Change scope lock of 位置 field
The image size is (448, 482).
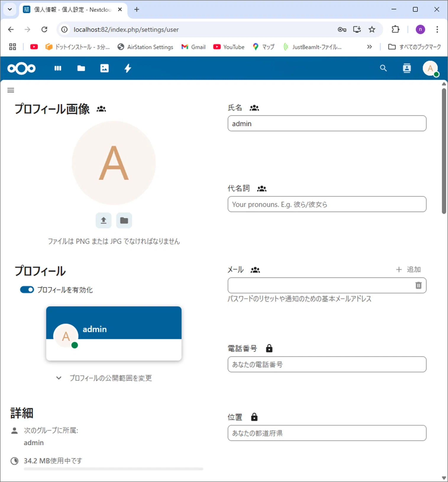(x=254, y=417)
